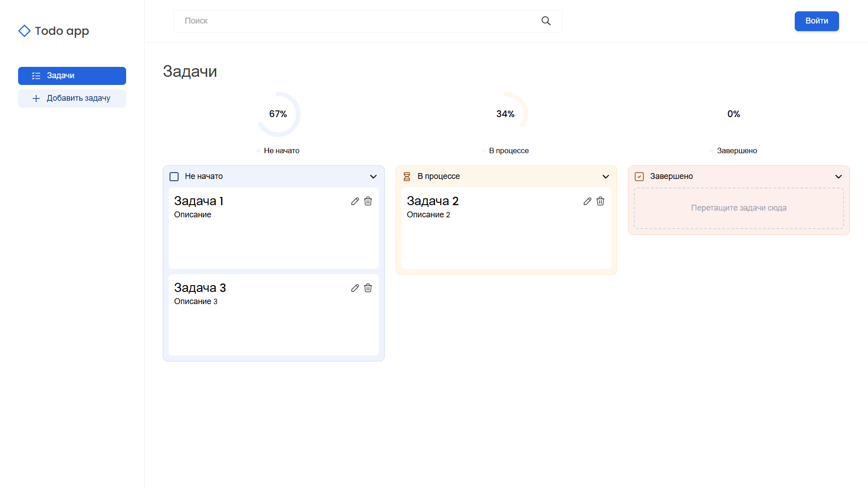Click the Задачи page heading
Image resolution: width=868 pixels, height=488 pixels.
tap(190, 71)
